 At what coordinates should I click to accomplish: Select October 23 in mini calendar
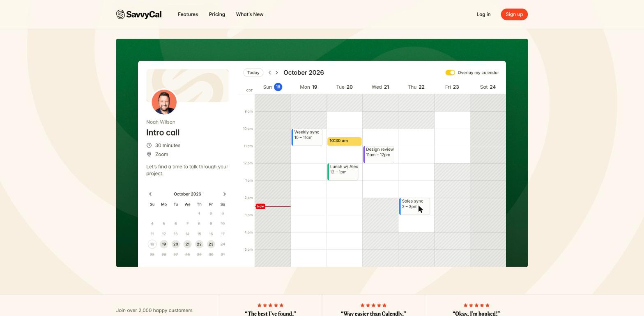[211, 244]
